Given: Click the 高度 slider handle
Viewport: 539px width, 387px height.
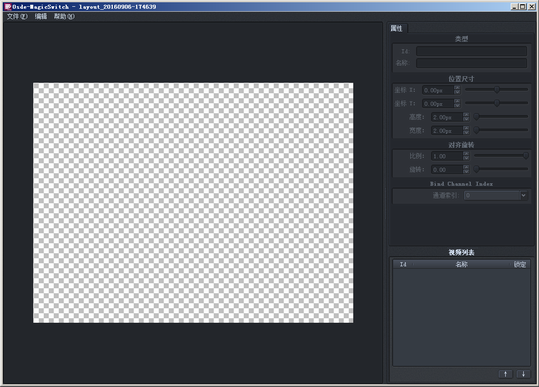Looking at the screenshot, I should coord(476,117).
